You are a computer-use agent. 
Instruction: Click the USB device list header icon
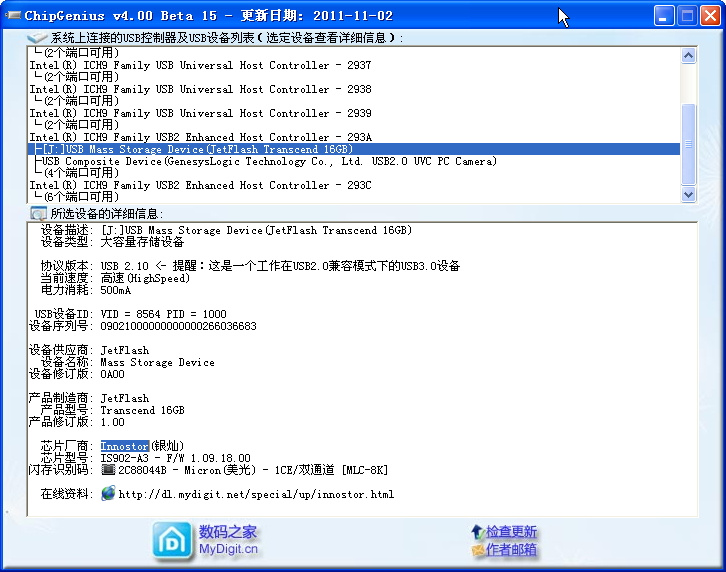click(37, 38)
